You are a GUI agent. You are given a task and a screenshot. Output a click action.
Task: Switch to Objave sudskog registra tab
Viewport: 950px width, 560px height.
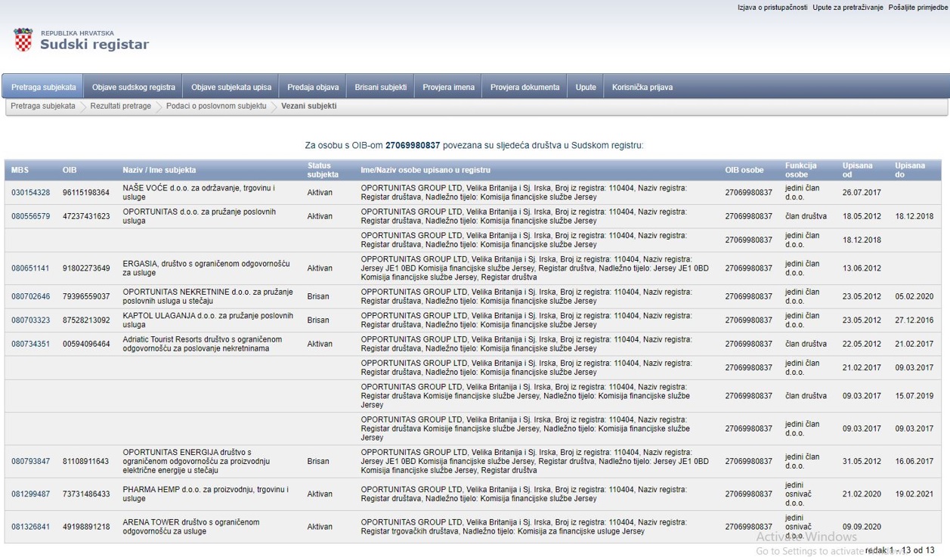pos(133,87)
